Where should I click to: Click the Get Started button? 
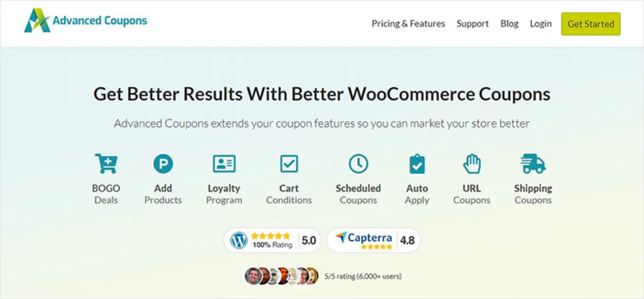[x=590, y=24]
